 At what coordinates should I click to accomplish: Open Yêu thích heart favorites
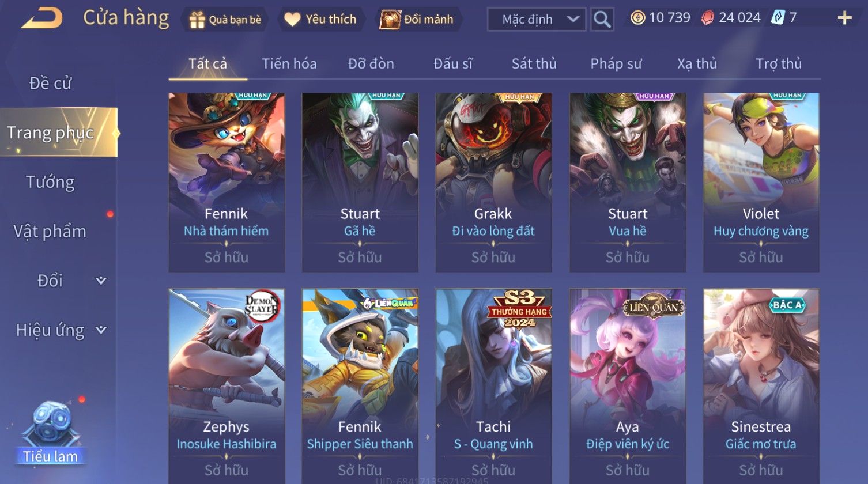320,20
